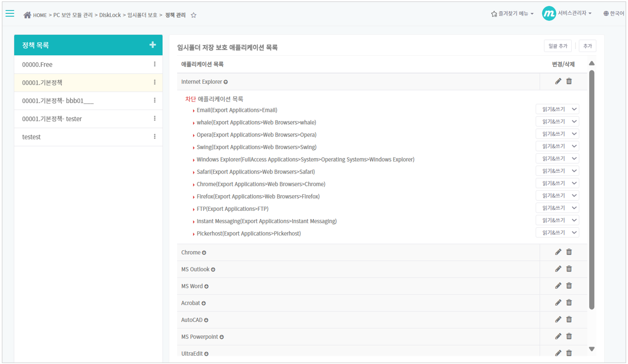Viewport: 628px width, 364px height.
Task: Open the hamburger menu
Action: [x=10, y=13]
